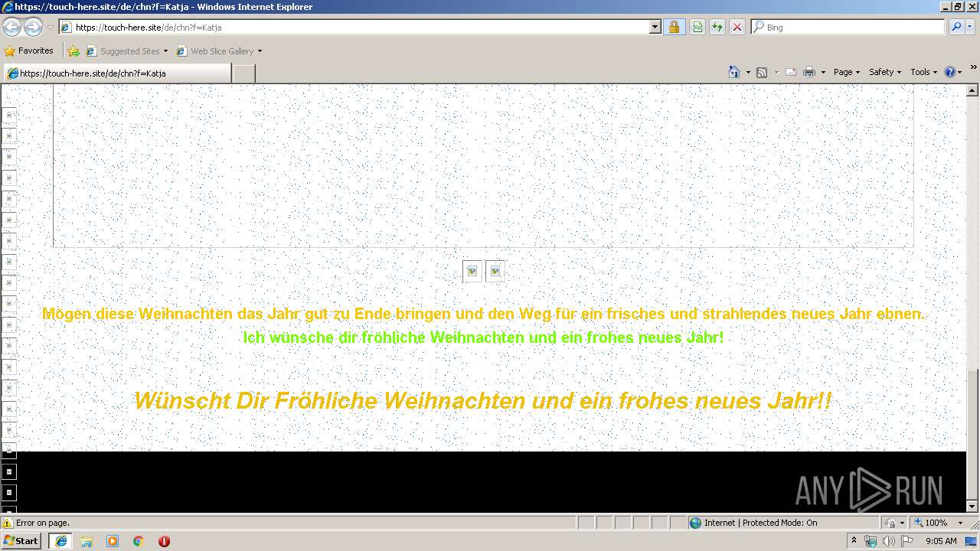Viewport: 980px width, 551px height.
Task: Go forward with the Forward arrow button
Action: [x=33, y=27]
